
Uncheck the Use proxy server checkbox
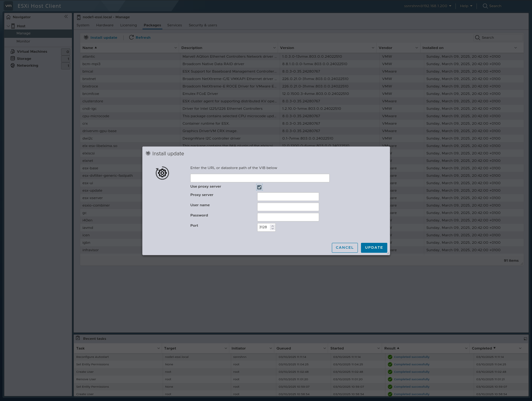click(259, 187)
